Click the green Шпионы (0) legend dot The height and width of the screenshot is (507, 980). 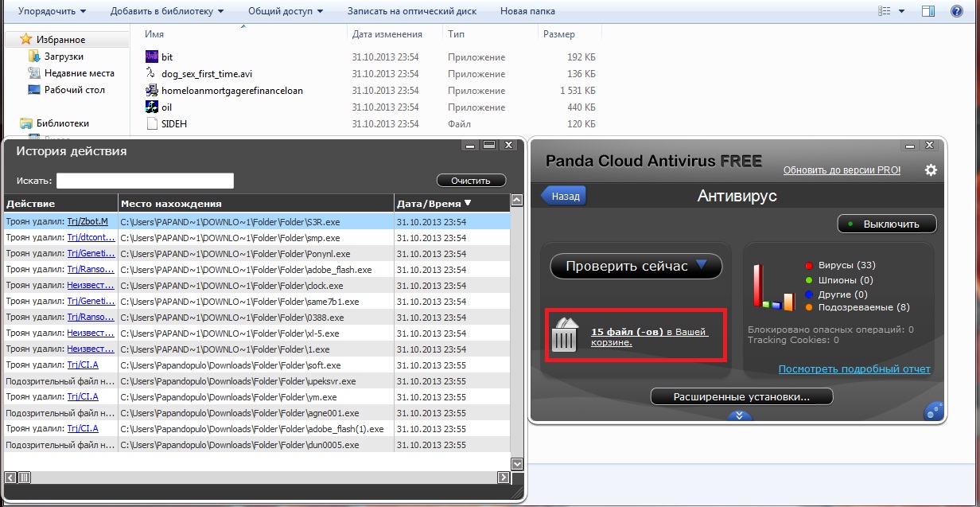click(x=809, y=280)
